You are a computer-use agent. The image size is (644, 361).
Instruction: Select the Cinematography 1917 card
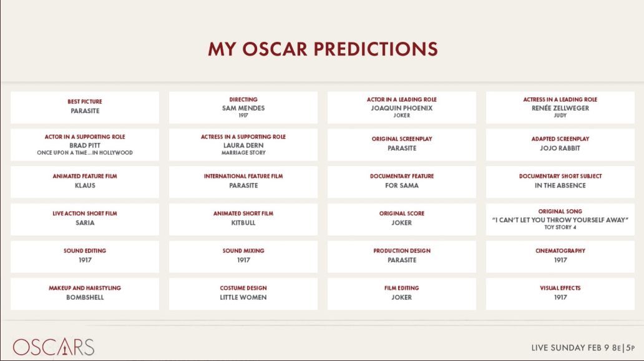coord(560,256)
